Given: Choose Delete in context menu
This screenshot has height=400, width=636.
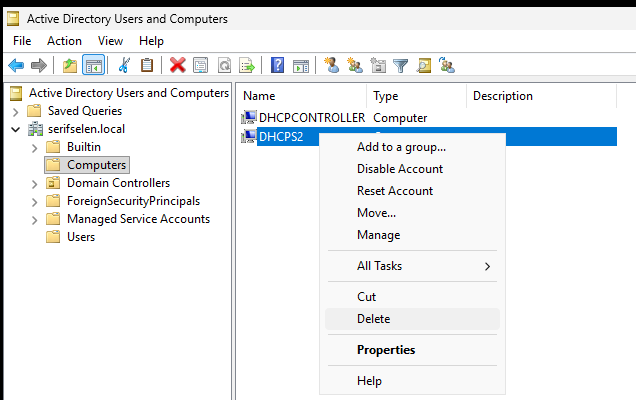Looking at the screenshot, I should click(x=412, y=319).
